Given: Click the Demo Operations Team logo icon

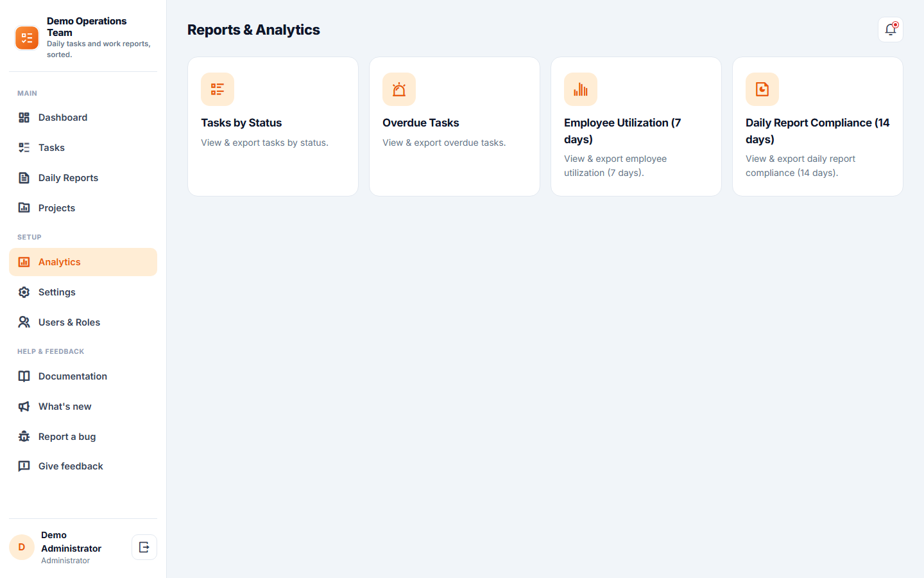Looking at the screenshot, I should [27, 38].
